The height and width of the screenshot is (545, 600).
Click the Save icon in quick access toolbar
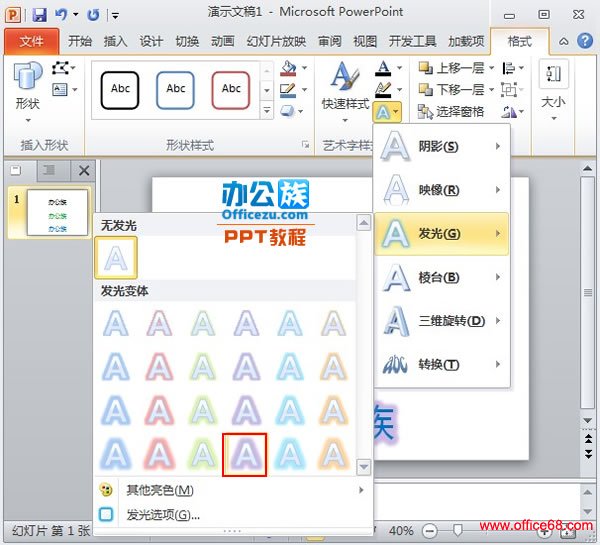click(39, 15)
